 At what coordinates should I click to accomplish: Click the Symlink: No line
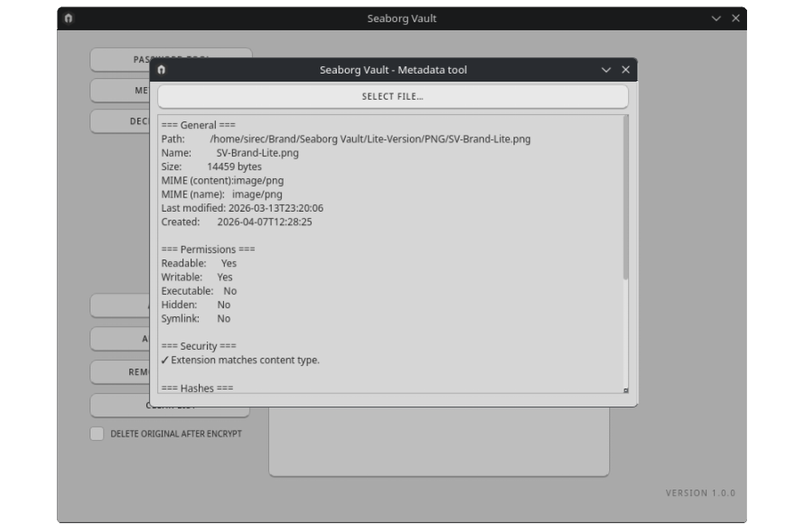(x=196, y=318)
